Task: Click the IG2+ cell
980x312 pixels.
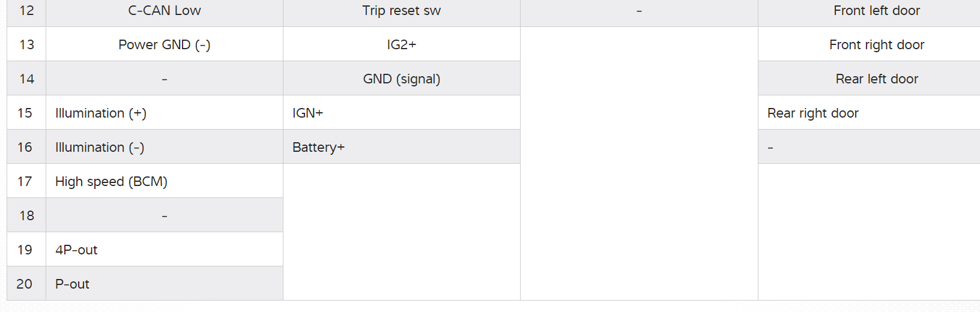Action: click(x=401, y=45)
